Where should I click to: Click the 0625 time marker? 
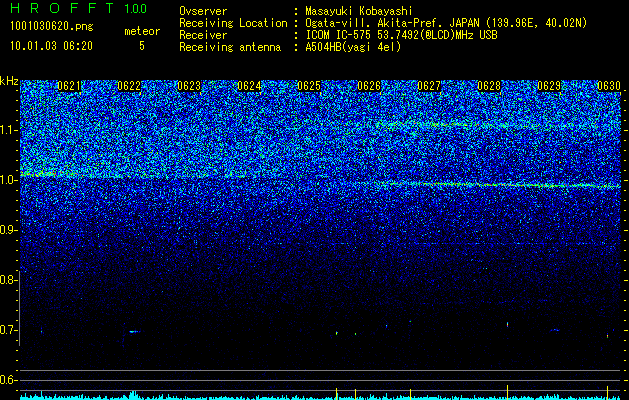click(x=309, y=86)
